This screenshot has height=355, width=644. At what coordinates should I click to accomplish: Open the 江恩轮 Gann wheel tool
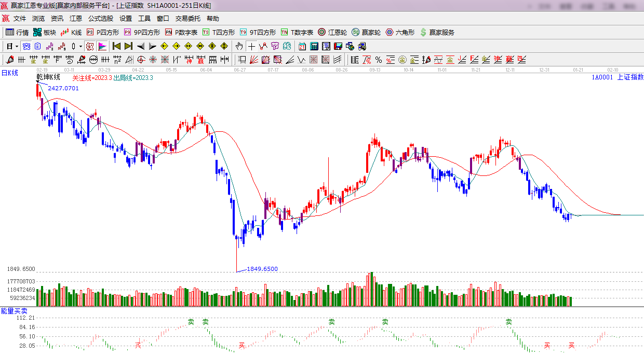tap(332, 32)
